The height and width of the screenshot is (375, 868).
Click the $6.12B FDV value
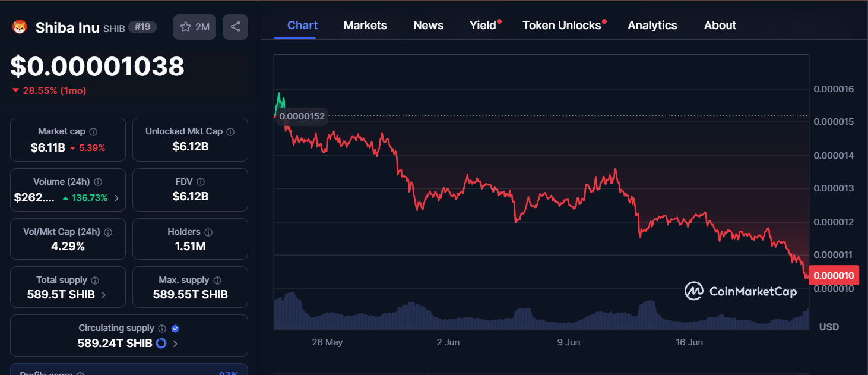point(190,196)
